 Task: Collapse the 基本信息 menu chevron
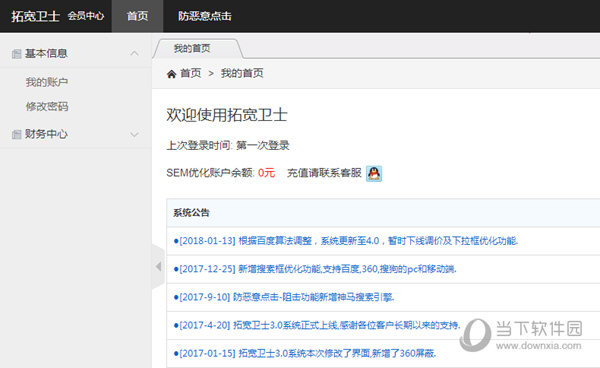click(x=134, y=53)
